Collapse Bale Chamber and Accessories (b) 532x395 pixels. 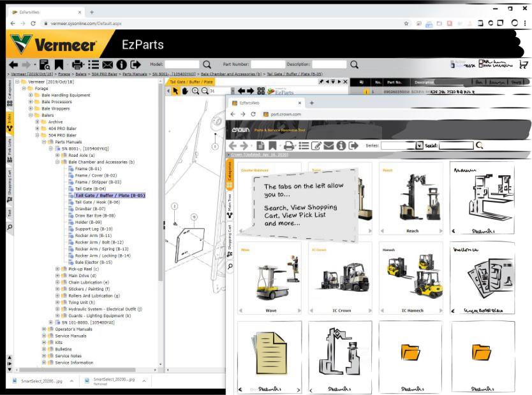57,162
